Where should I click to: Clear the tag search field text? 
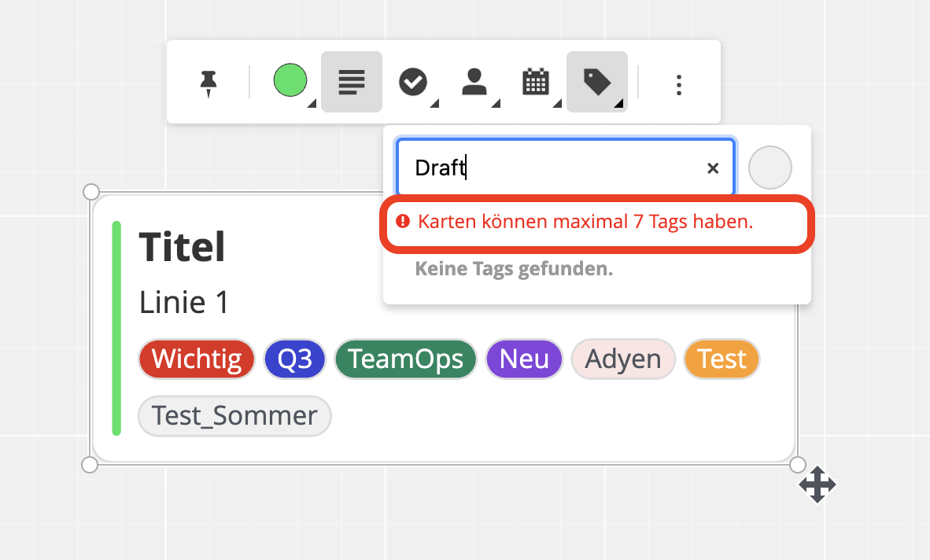pyautogui.click(x=713, y=168)
